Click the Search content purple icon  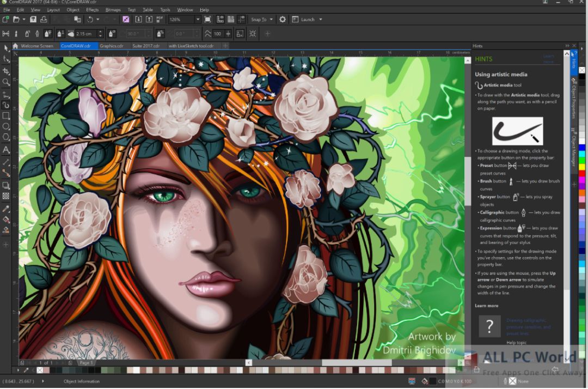coord(126,19)
